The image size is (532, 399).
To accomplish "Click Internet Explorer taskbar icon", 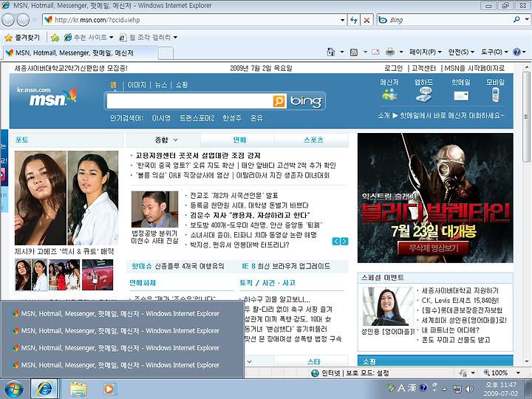I will (x=45, y=389).
